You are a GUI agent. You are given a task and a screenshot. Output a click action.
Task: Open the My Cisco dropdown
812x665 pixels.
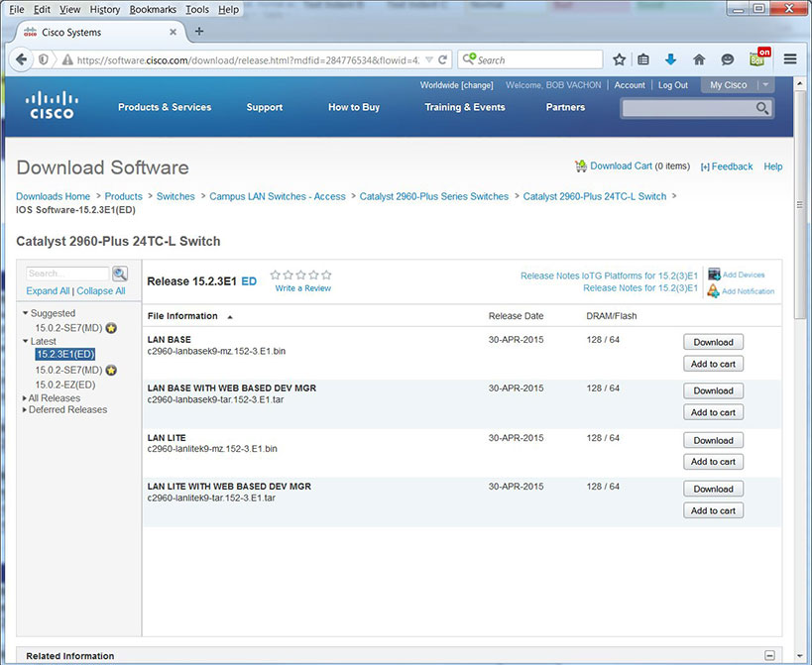(739, 85)
